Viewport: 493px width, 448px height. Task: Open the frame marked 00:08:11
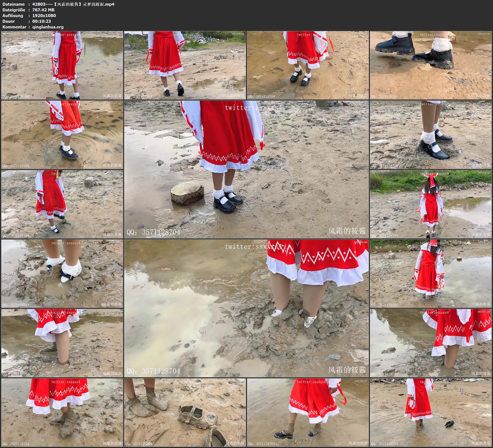[62, 412]
